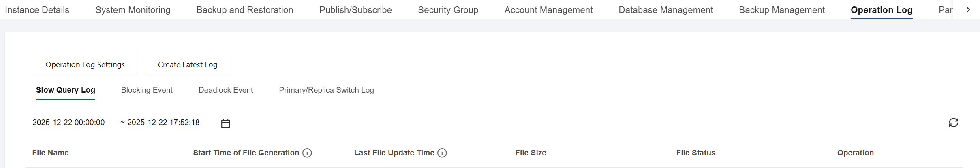Click info icon beside Start Time of File Generation

(x=307, y=153)
